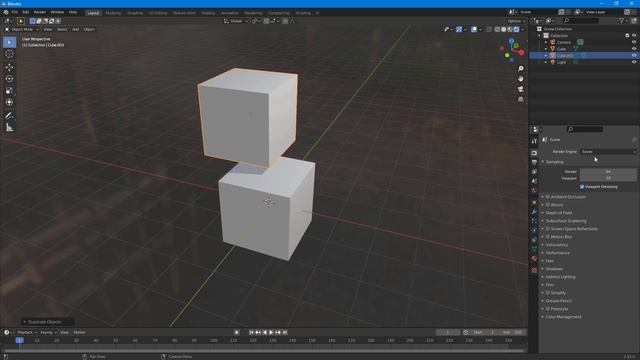Jump to the timeline start frame

point(251,332)
